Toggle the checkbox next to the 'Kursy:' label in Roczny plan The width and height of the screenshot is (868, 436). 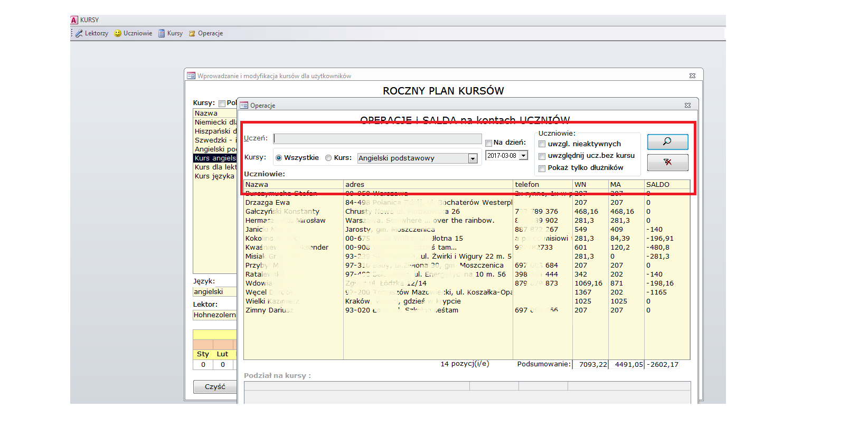(222, 103)
